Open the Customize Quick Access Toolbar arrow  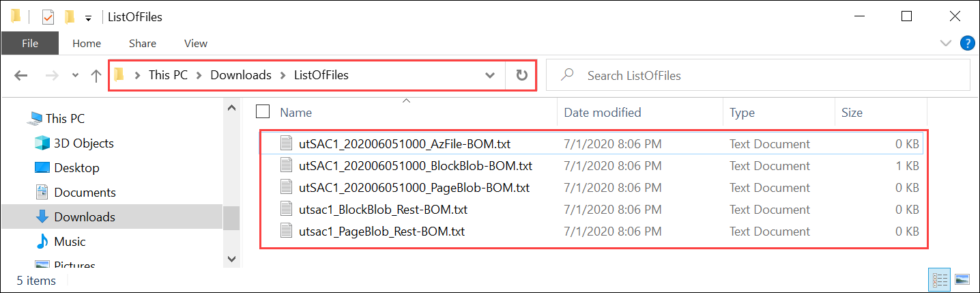88,18
